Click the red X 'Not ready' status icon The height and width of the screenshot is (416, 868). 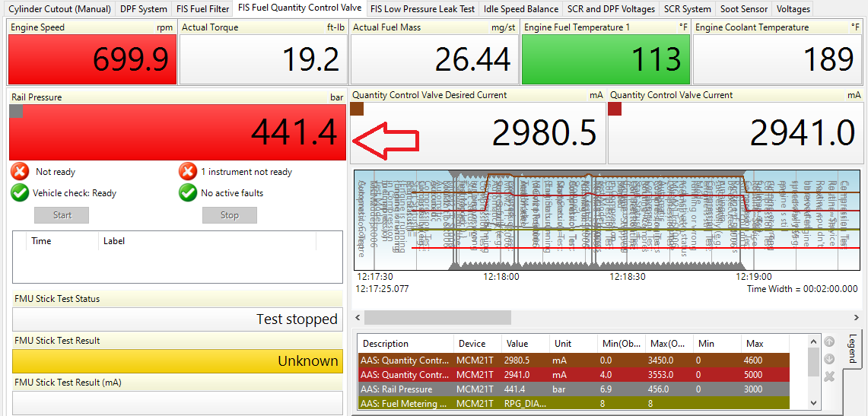tap(21, 172)
